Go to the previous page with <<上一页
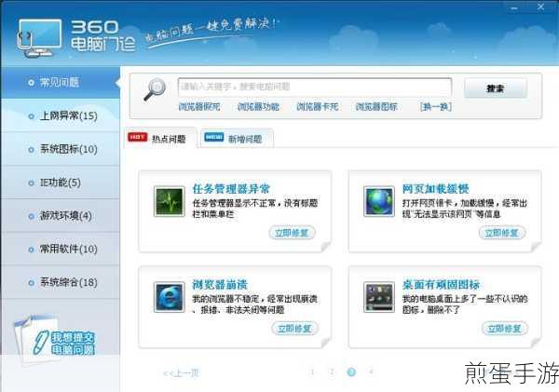Viewport: 559px width, 392px height. pos(181,373)
